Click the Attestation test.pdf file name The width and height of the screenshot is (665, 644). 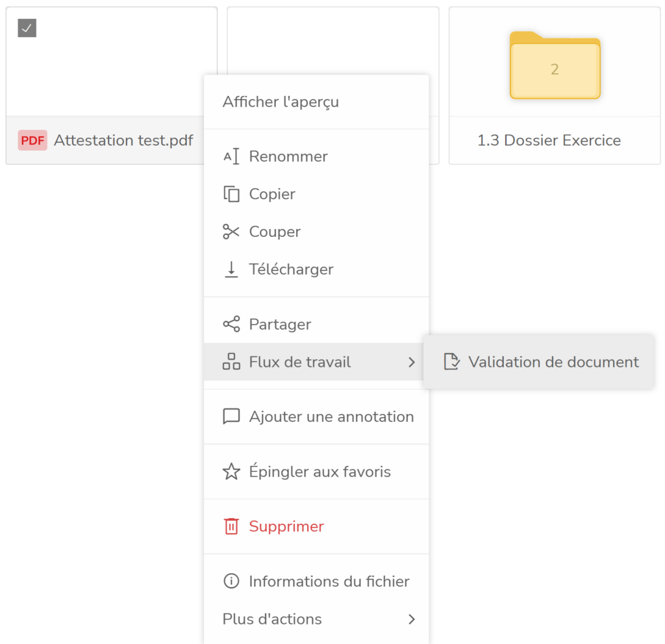click(123, 140)
